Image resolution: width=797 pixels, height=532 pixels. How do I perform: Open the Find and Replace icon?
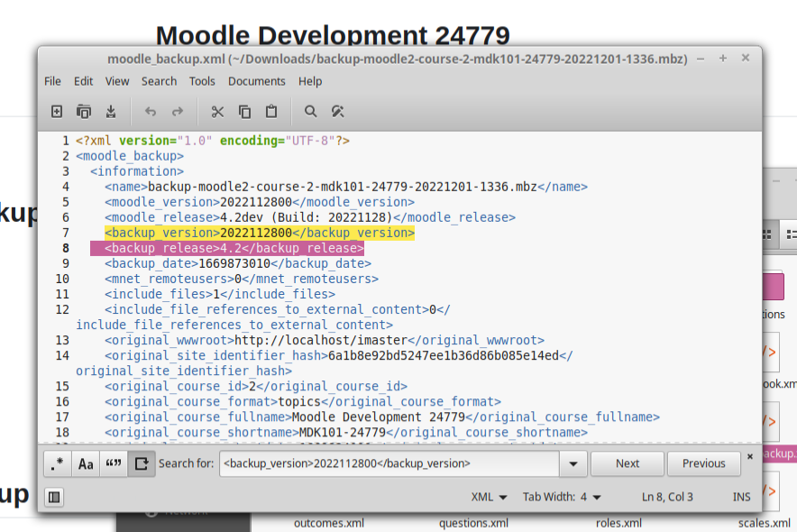[338, 111]
